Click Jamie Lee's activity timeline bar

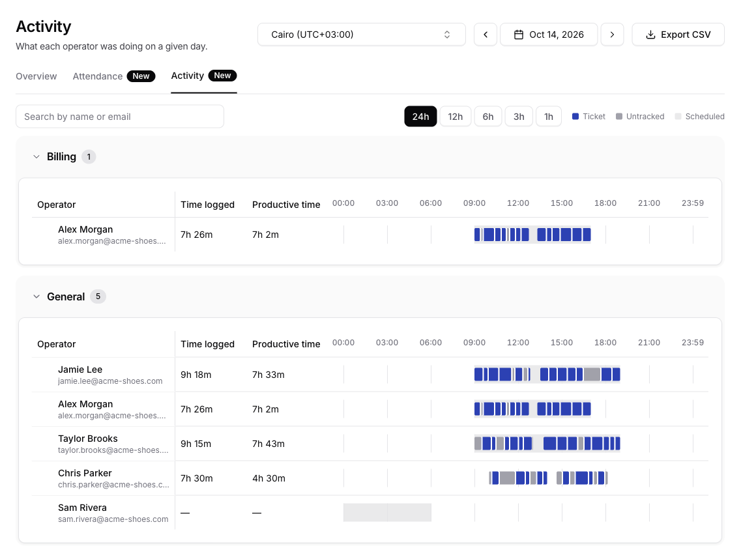547,375
